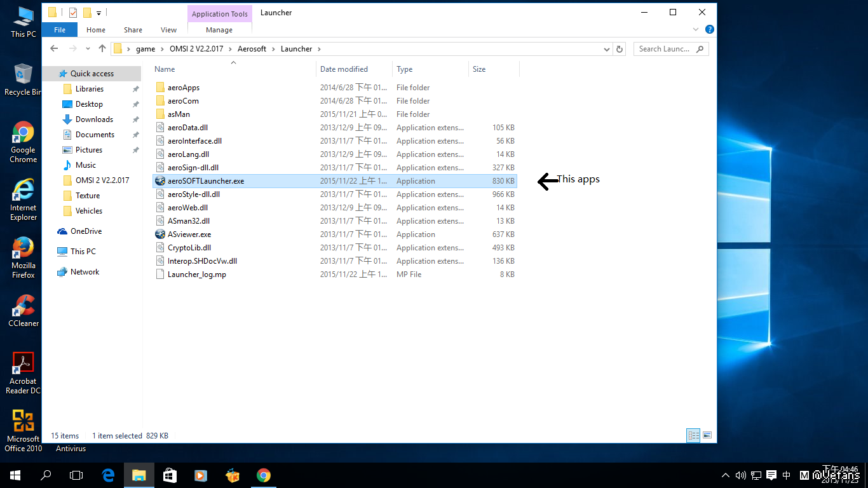The height and width of the screenshot is (488, 868).
Task: Select the CryptoLib.dll file name
Action: point(189,248)
